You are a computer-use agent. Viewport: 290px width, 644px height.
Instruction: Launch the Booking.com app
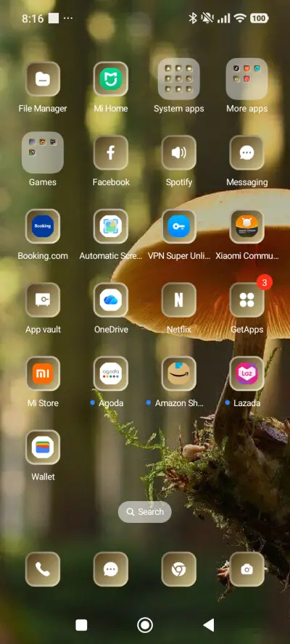(43, 226)
